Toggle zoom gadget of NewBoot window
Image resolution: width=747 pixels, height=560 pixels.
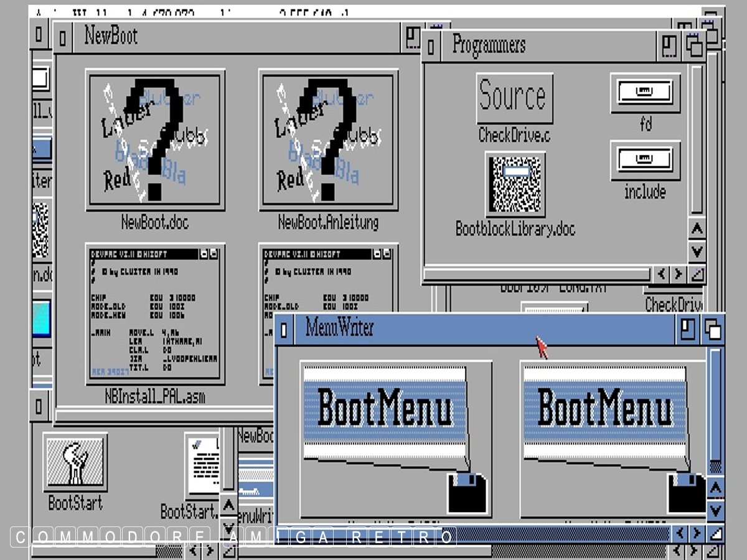(411, 37)
